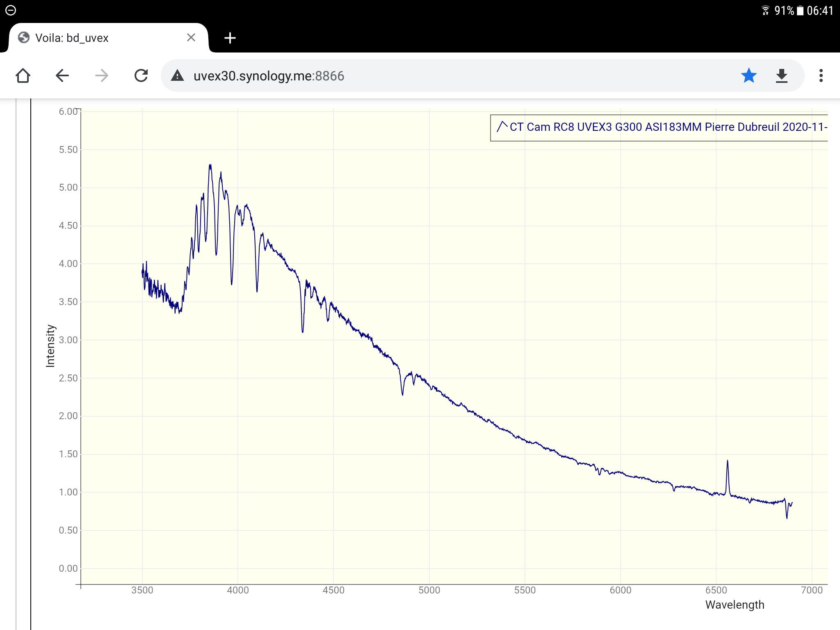Screen dimensions: 840x630
Task: Go to the browser home page
Action: pyautogui.click(x=23, y=76)
